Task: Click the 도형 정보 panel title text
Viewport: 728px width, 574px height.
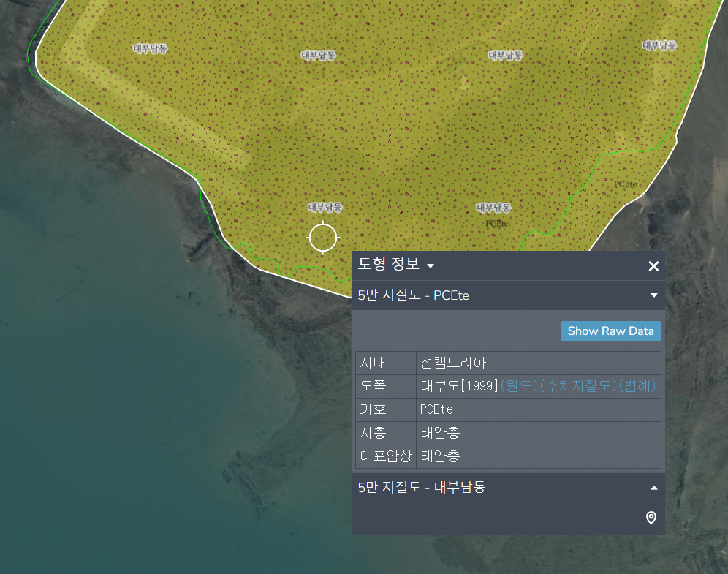Action: click(389, 264)
